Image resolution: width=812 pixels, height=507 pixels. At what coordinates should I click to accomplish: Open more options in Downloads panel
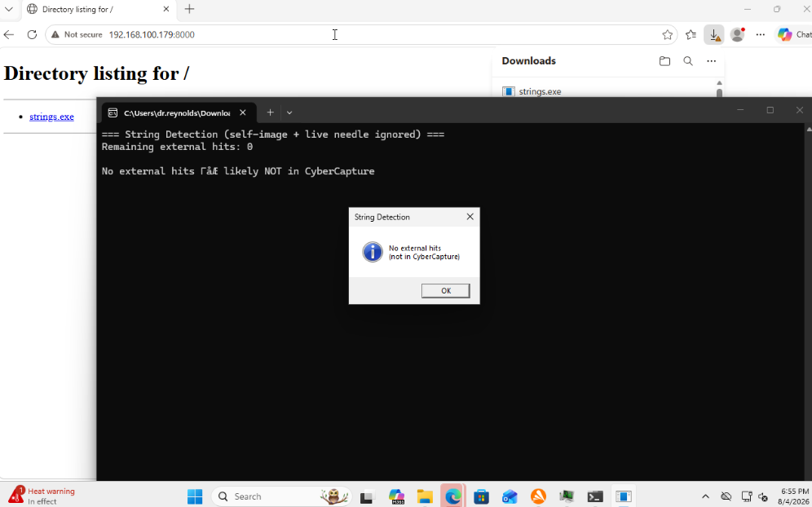click(712, 61)
